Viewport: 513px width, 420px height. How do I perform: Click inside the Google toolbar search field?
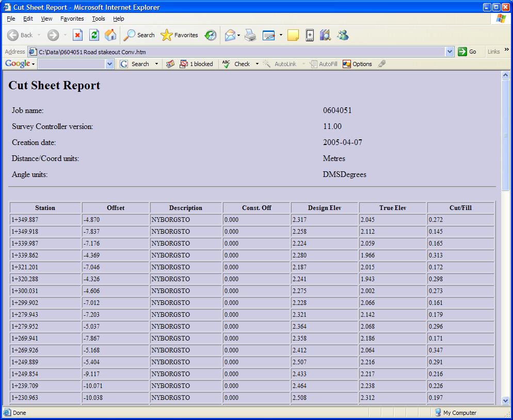[x=71, y=64]
